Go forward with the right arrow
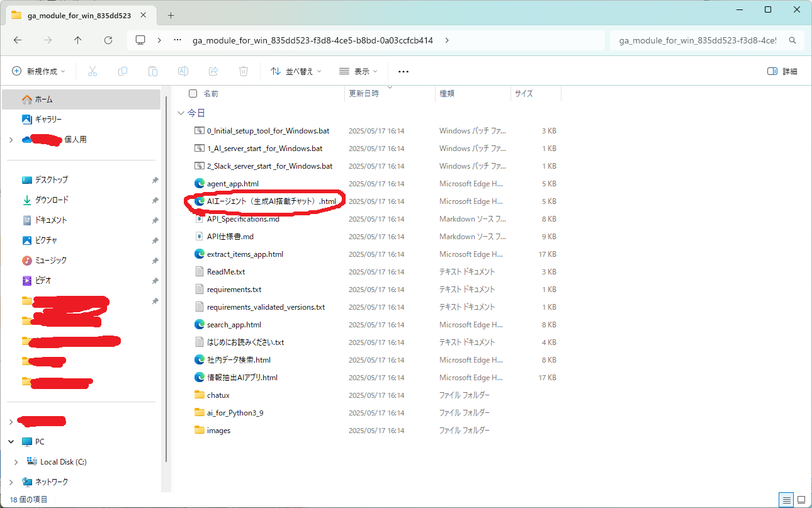Viewport: 812px width, 508px height. click(x=48, y=40)
